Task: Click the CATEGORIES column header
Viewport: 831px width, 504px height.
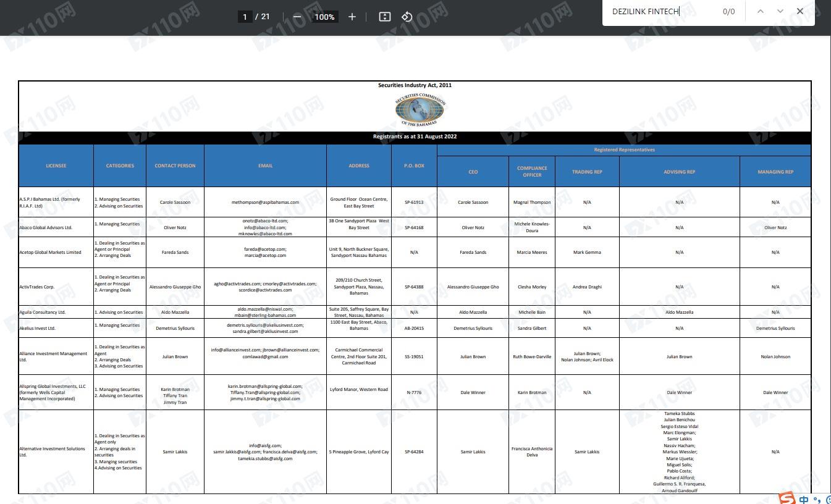Action: tap(120, 166)
